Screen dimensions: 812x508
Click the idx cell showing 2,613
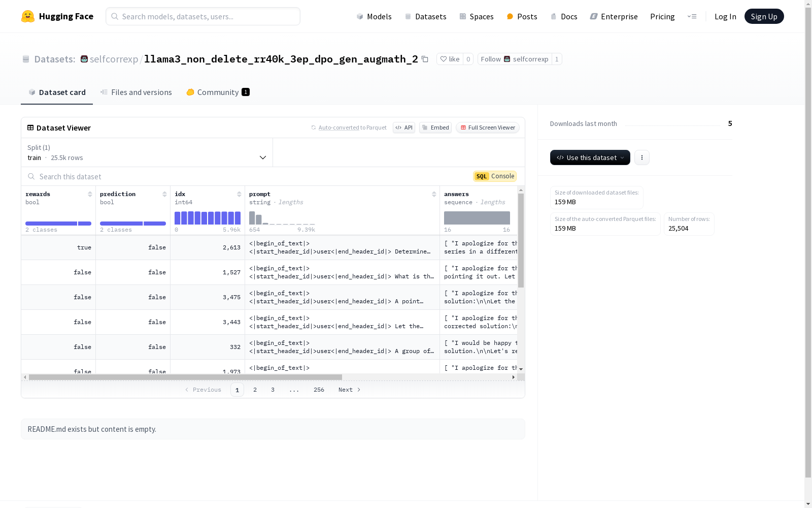pos(208,247)
